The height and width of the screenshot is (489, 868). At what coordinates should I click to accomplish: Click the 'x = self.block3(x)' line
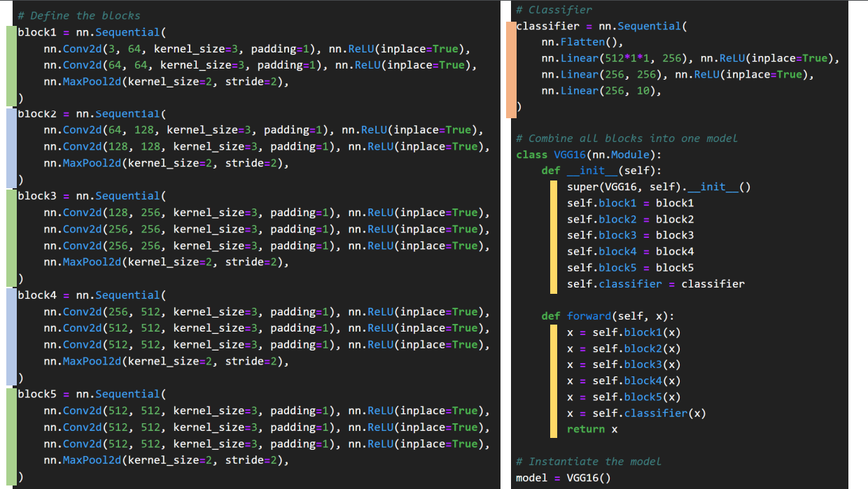(x=624, y=364)
